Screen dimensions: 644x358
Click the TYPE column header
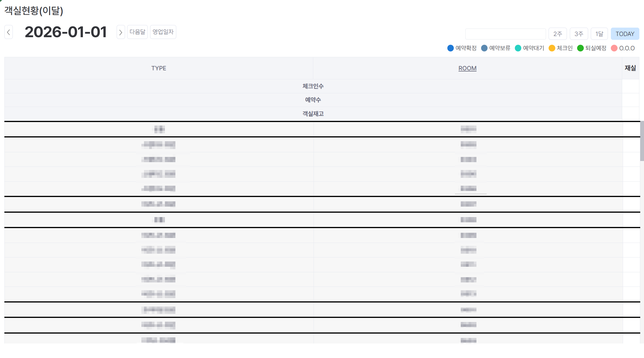tap(159, 68)
